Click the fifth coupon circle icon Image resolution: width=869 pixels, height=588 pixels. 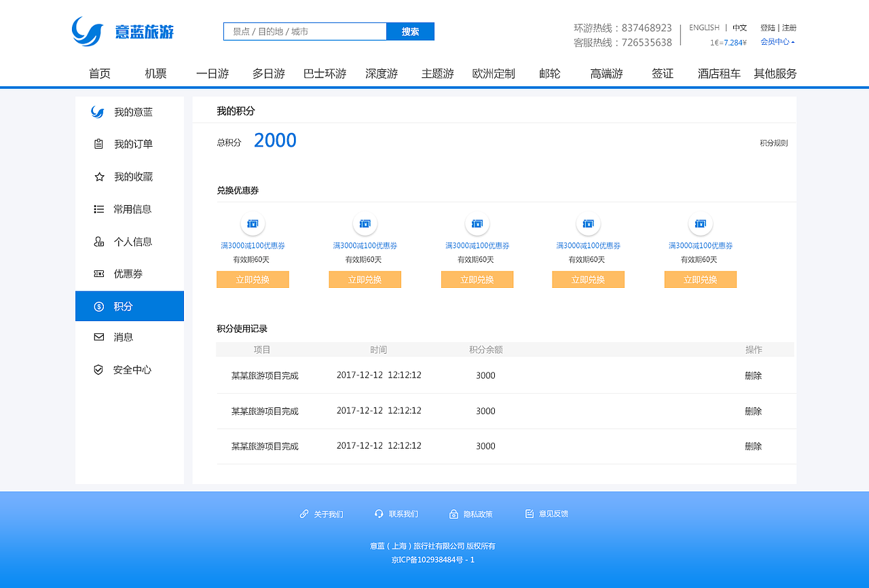tap(701, 224)
